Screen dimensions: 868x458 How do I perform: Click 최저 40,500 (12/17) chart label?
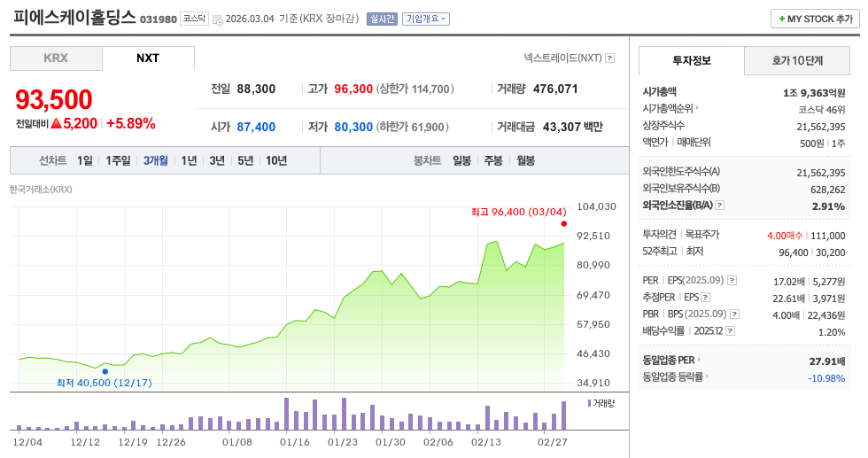tap(105, 383)
